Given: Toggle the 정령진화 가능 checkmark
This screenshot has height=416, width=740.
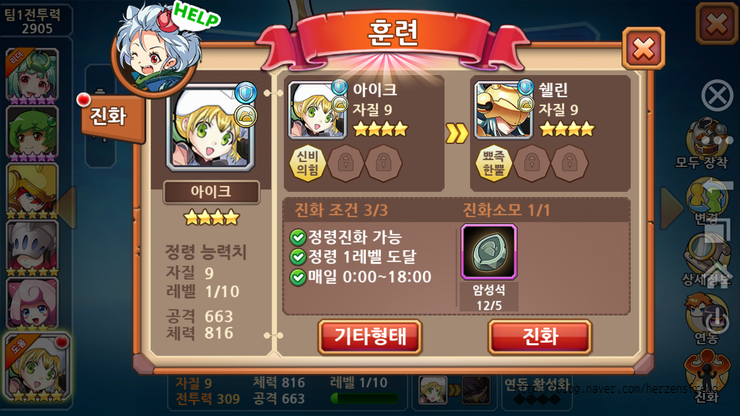Looking at the screenshot, I should click(x=298, y=237).
